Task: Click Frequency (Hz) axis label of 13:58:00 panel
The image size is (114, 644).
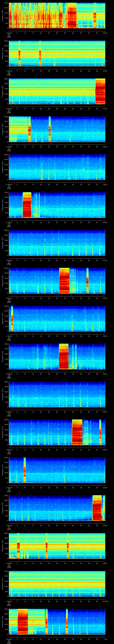Action: (x=3, y=546)
